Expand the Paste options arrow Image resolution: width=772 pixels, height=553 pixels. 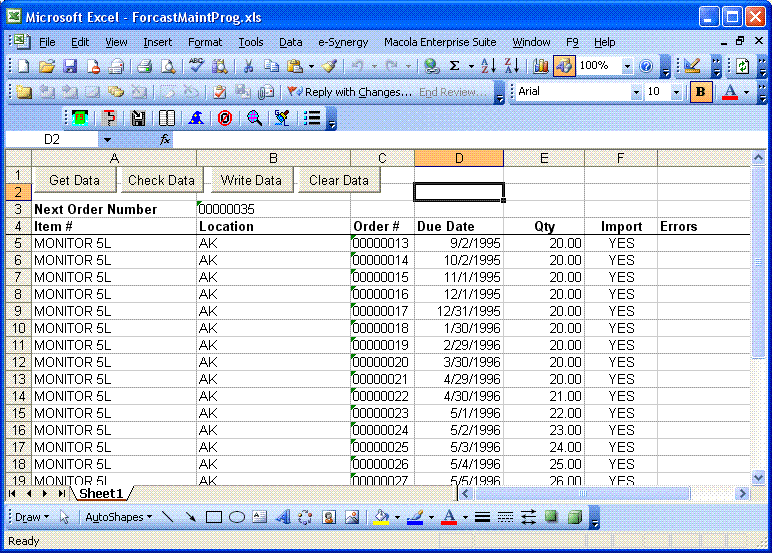click(311, 65)
